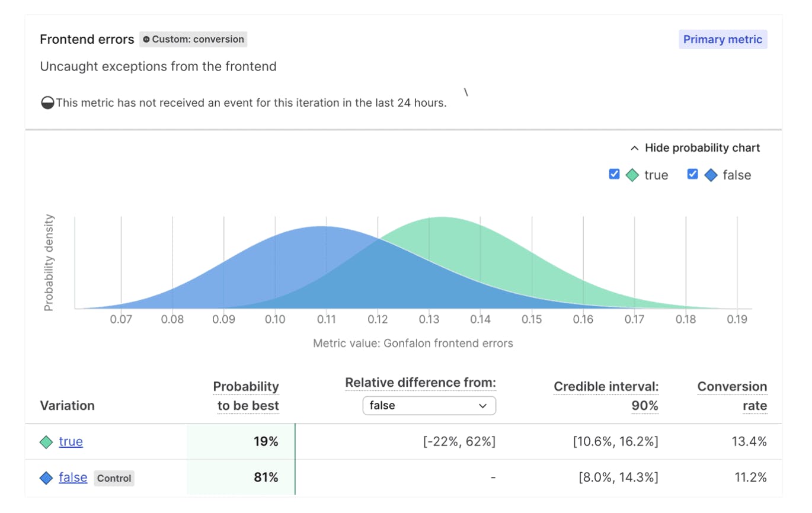Open the Relative difference from dropdown
The image size is (812, 513).
(x=429, y=406)
